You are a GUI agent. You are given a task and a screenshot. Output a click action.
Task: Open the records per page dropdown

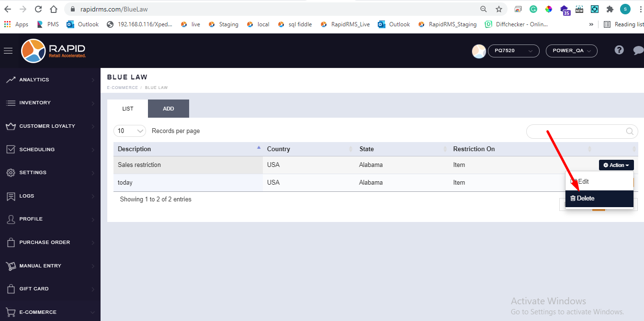tap(130, 131)
